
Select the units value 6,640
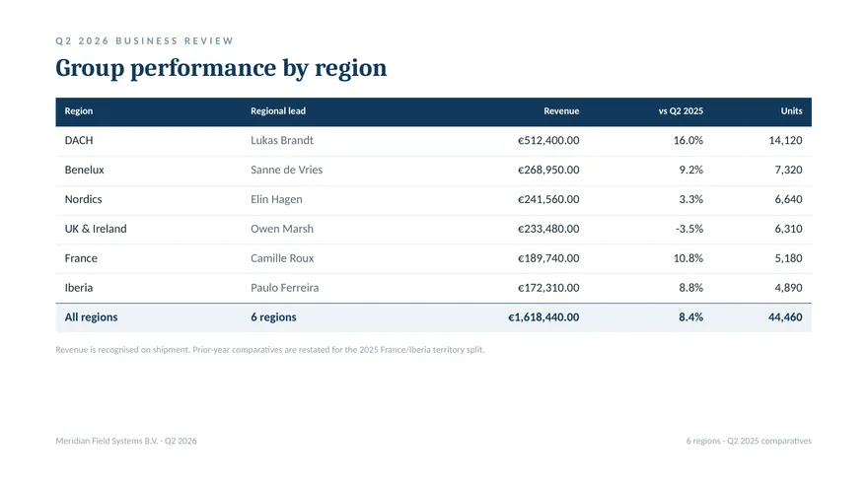click(x=788, y=199)
